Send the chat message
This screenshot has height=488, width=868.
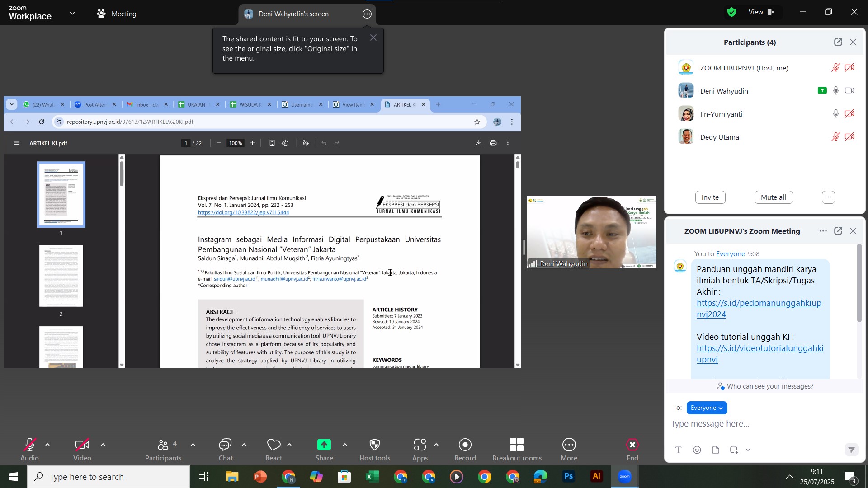[x=852, y=450]
